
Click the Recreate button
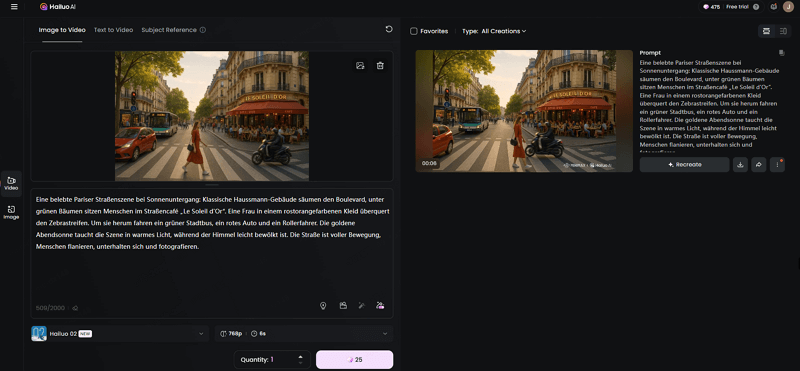point(684,165)
